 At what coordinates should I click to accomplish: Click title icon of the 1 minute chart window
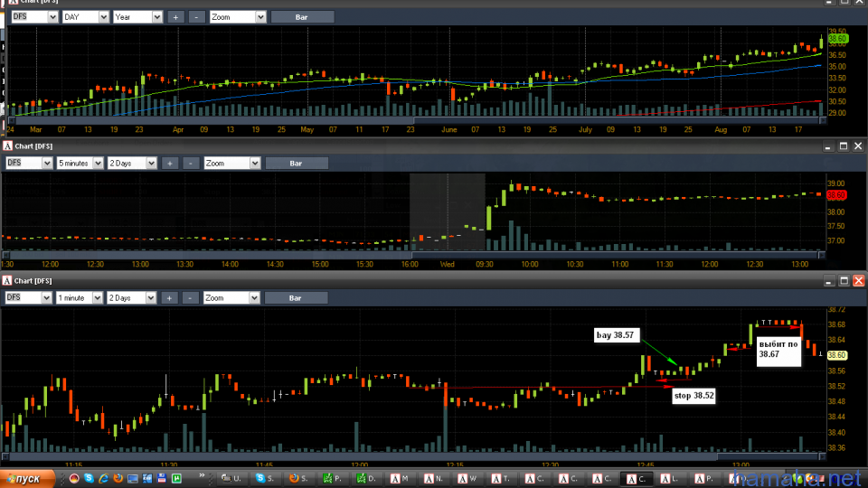coord(7,280)
